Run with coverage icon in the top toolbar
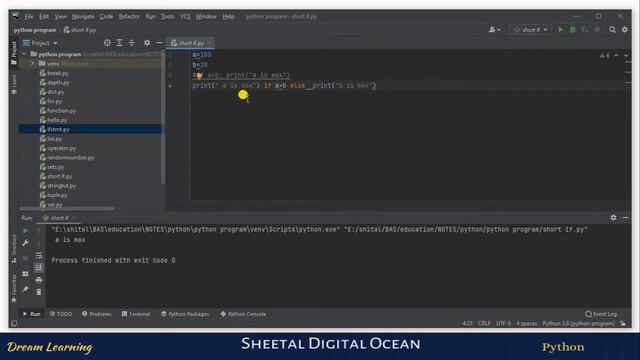 pos(584,30)
